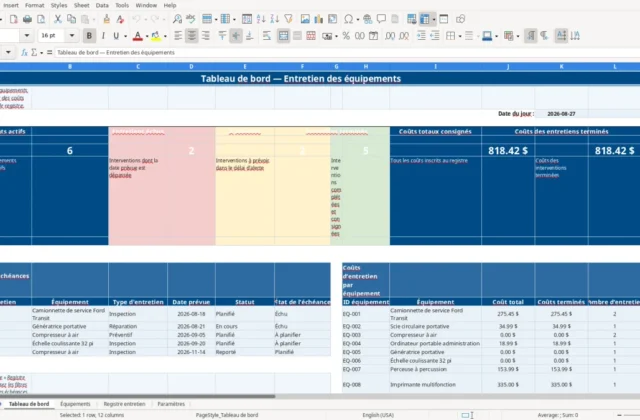The height and width of the screenshot is (420, 640).
Task: Open Find & Replace
Action: [177, 19]
